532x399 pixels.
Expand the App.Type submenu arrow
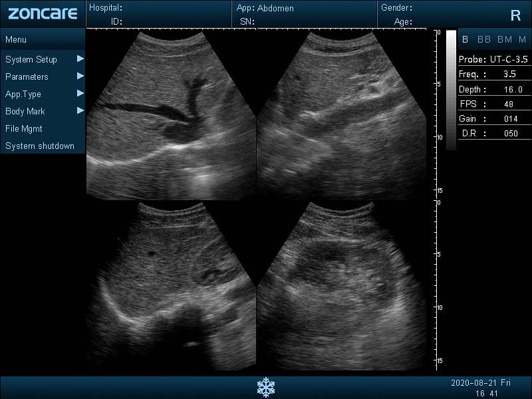(80, 93)
